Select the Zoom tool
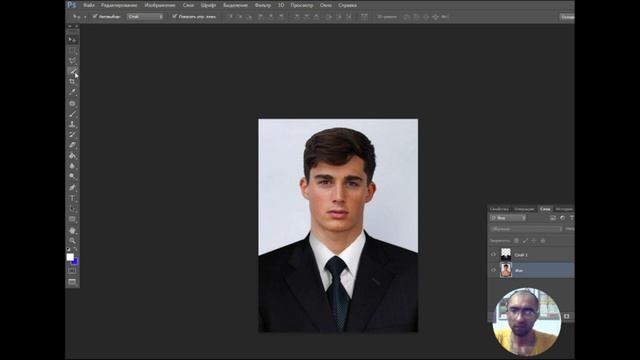 (x=72, y=241)
